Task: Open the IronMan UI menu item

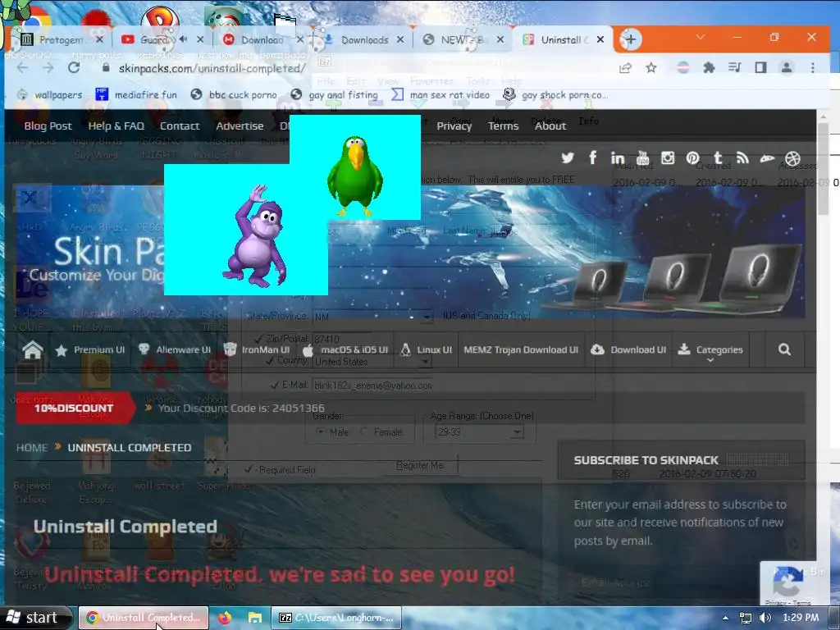Action: tap(257, 349)
